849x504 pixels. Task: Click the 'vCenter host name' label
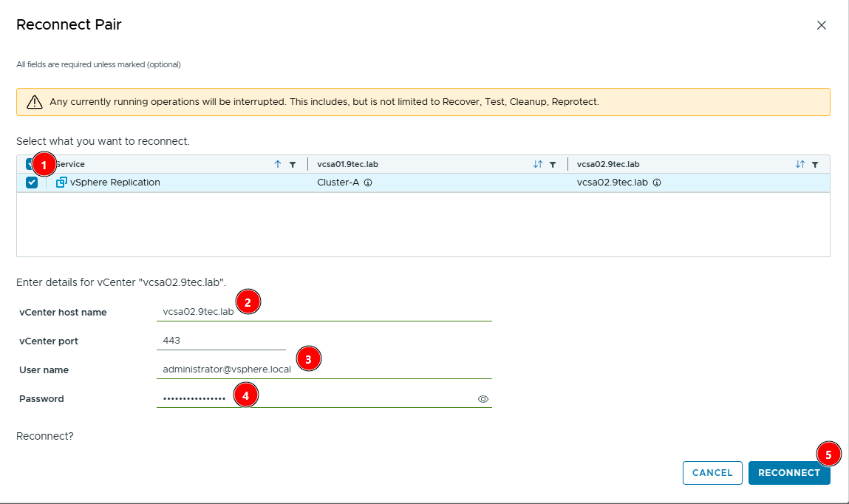click(x=63, y=313)
